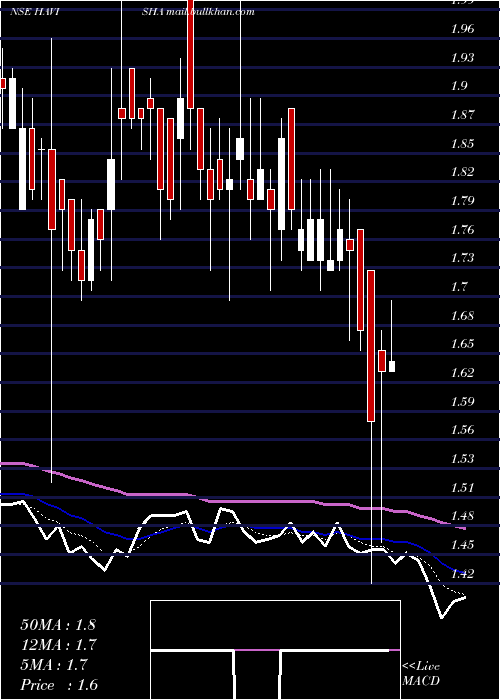Click the 1.53 price axis label
Screen dimensions: 500x700
click(x=465, y=458)
